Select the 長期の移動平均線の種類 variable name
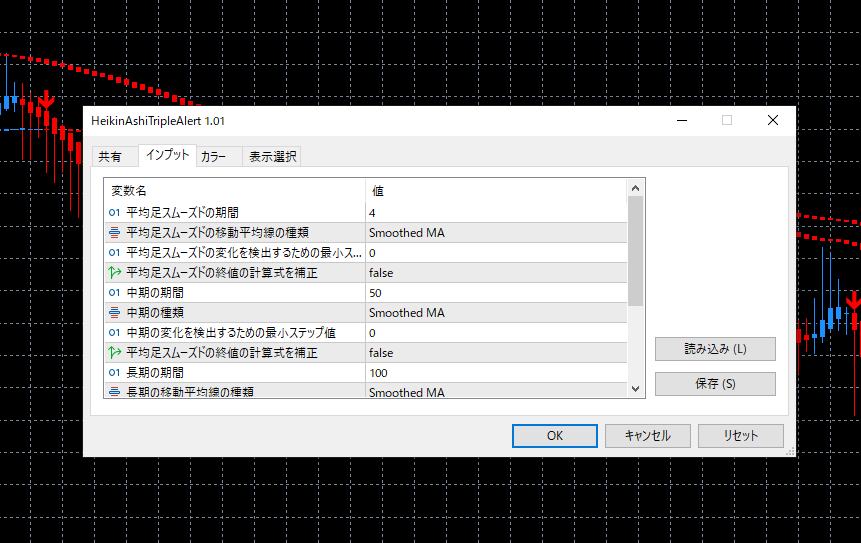Screen dimensions: 861x543 tap(190, 391)
